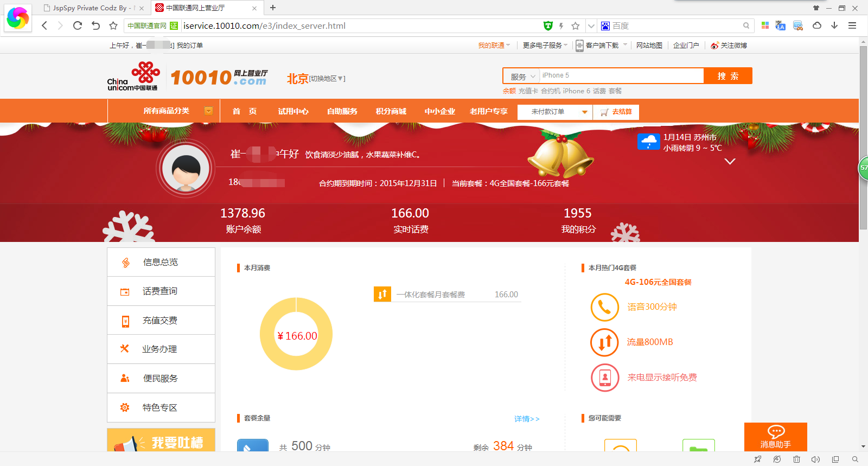Click the zoom magnifier in status bar
The width and height of the screenshot is (868, 466).
pyautogui.click(x=855, y=459)
